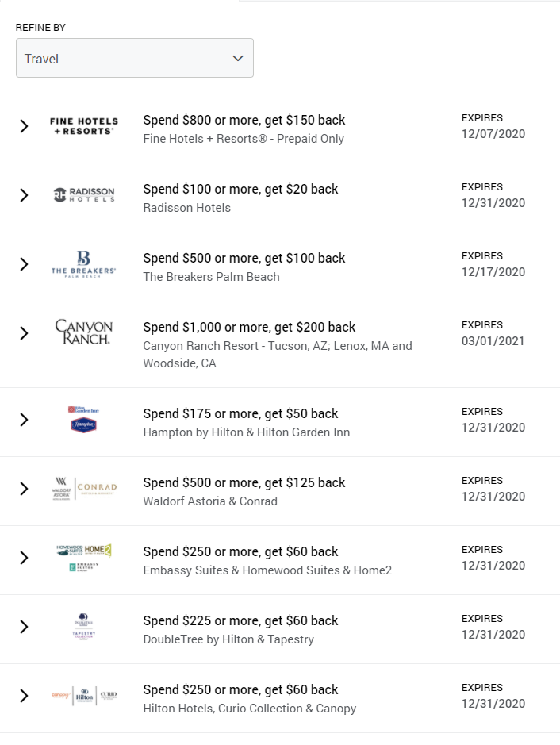The image size is (560, 745).
Task: Click Hilton Hotels, Curio Collection & Canopy text
Action: pos(249,709)
